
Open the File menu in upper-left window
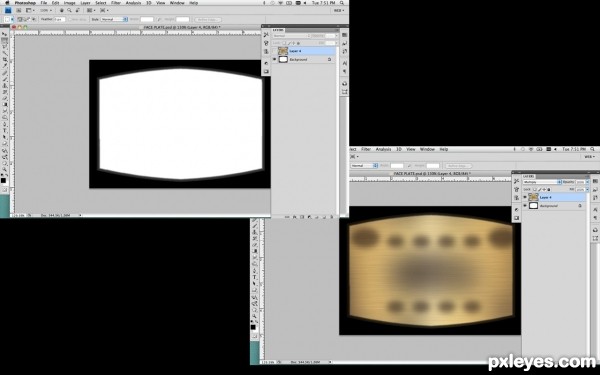click(x=44, y=3)
